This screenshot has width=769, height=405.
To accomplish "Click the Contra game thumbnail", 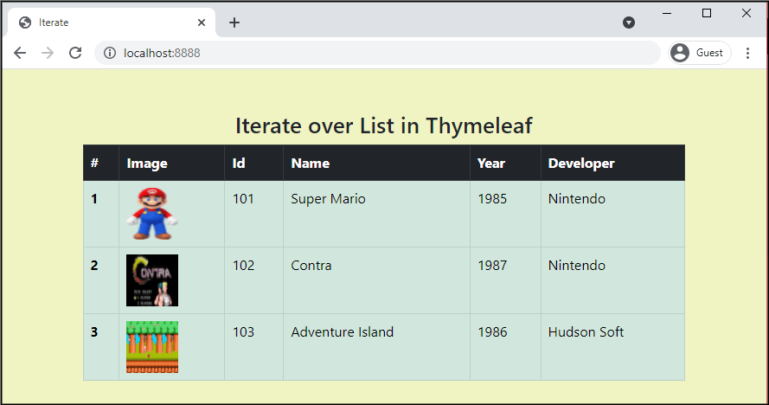I will tap(152, 280).
